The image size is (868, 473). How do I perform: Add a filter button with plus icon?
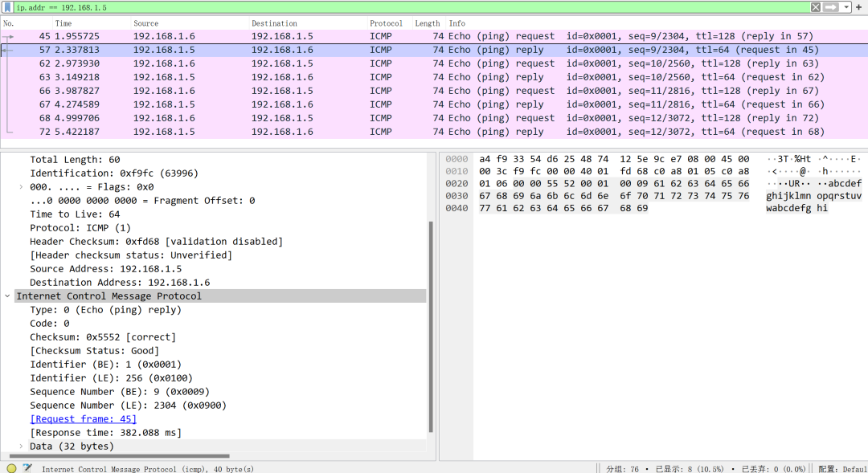[859, 7]
